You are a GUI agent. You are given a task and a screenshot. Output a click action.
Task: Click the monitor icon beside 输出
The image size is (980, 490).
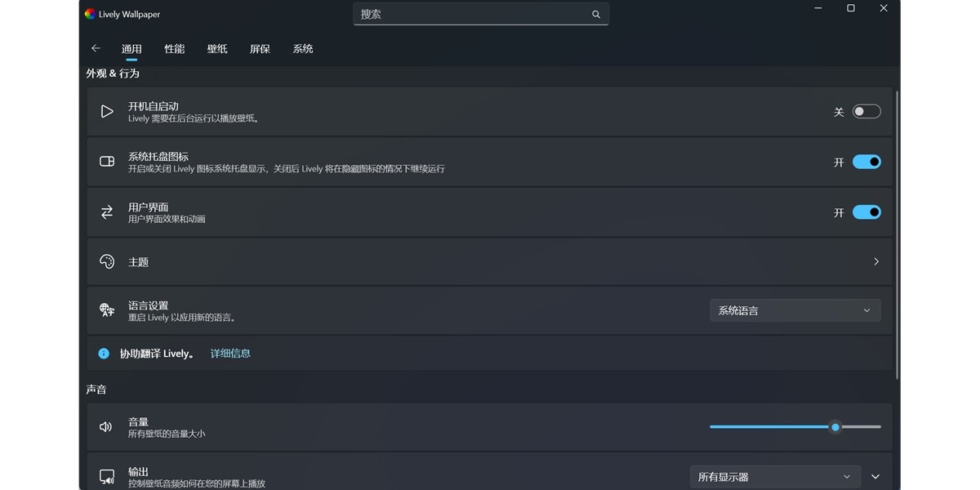click(x=106, y=476)
